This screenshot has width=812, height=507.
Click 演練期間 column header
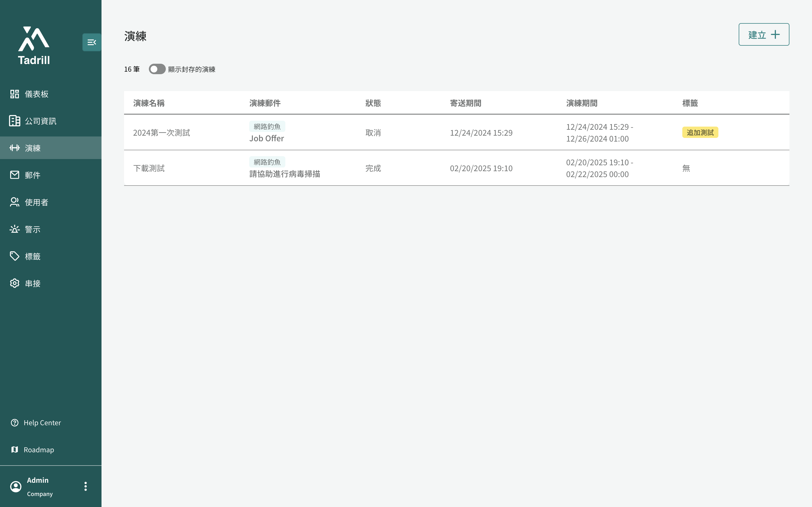coord(582,103)
